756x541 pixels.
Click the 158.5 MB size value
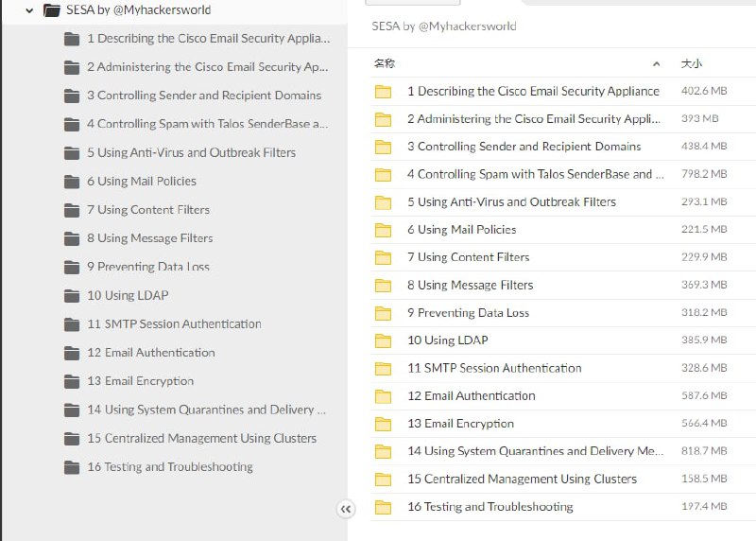(x=704, y=479)
